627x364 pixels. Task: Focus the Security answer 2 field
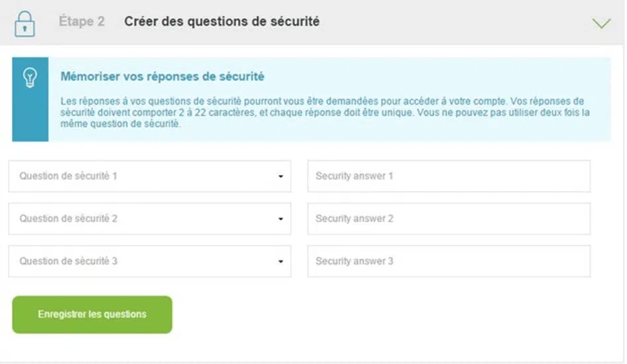point(449,219)
